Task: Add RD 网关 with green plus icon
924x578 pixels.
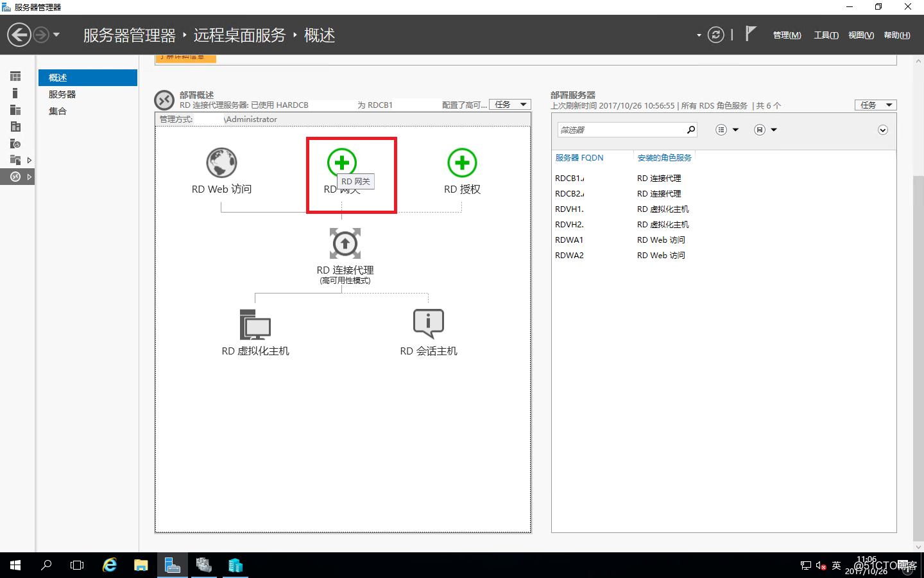Action: coord(342,162)
